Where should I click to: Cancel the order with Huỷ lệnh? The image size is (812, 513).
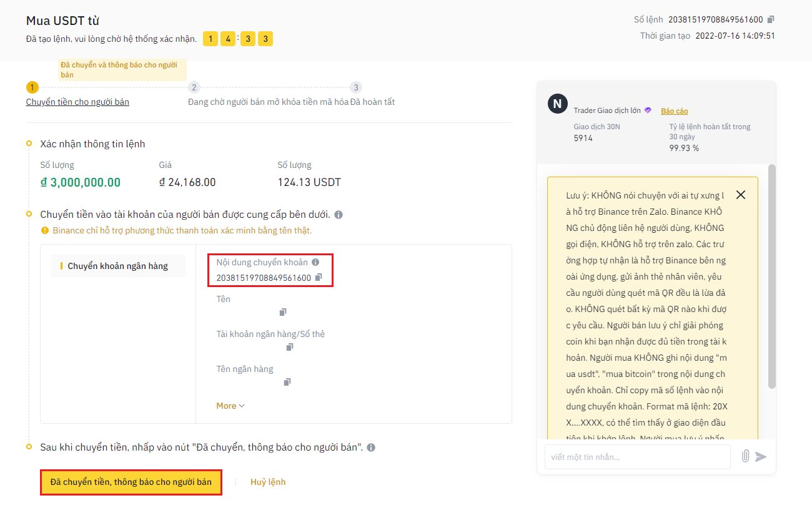(x=268, y=482)
